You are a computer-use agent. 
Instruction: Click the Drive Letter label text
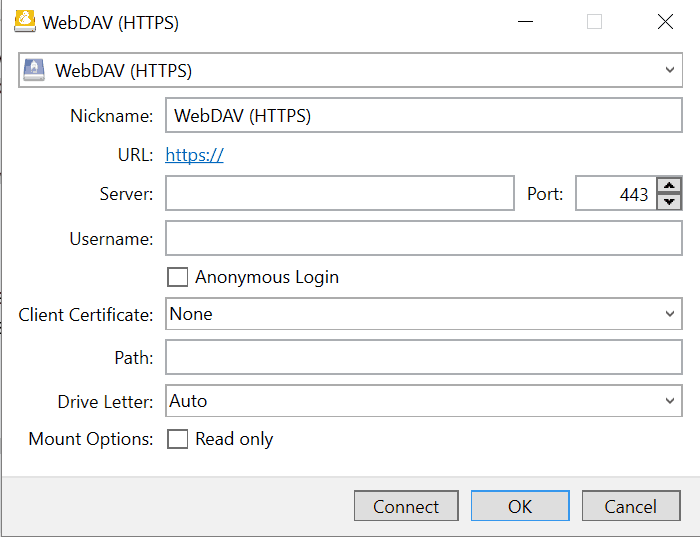click(x=105, y=402)
